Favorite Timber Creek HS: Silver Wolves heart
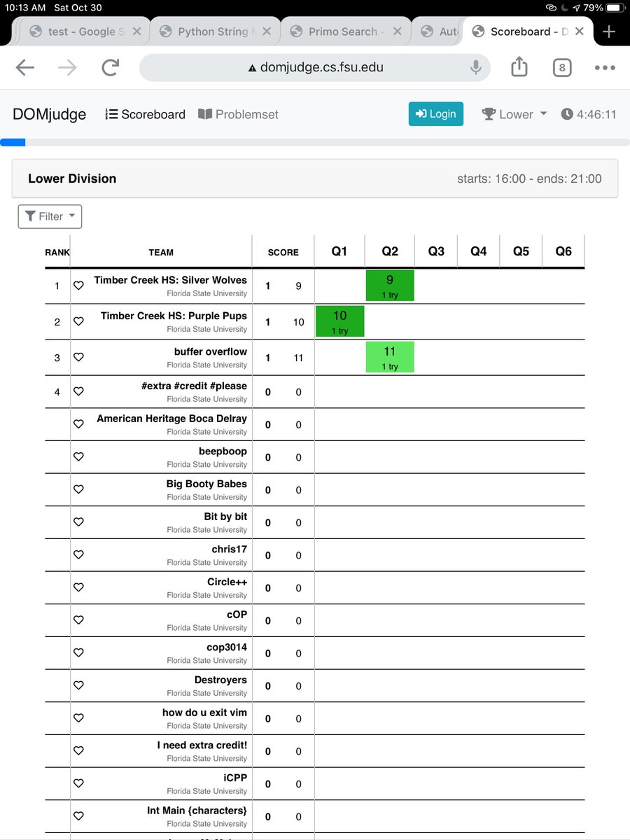Screen dimensions: 630x840 click(x=78, y=286)
